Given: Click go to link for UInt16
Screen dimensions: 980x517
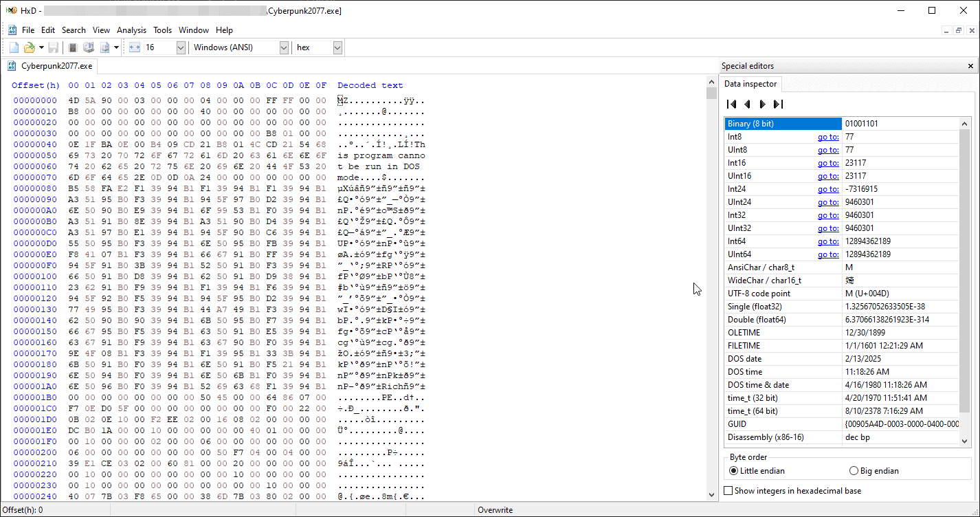Looking at the screenshot, I should [x=828, y=176].
